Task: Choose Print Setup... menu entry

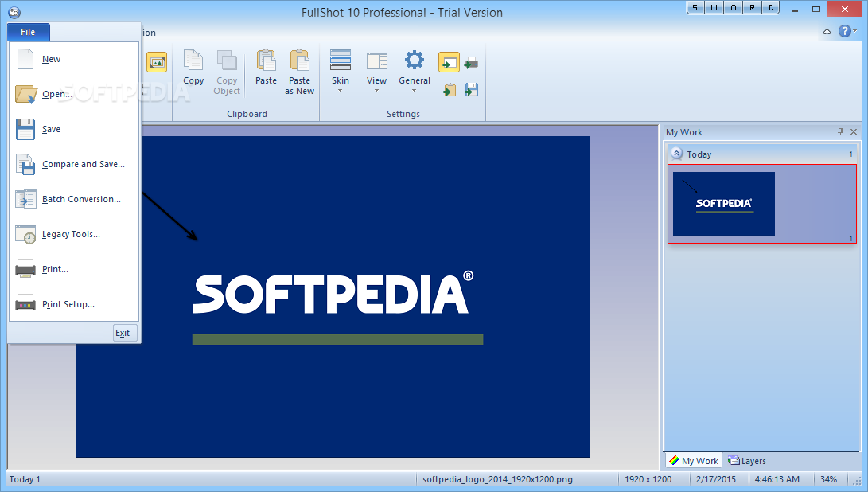Action: (x=74, y=304)
